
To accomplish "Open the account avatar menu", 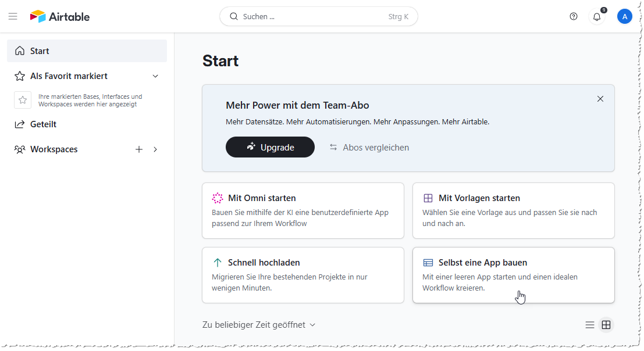I will point(625,16).
